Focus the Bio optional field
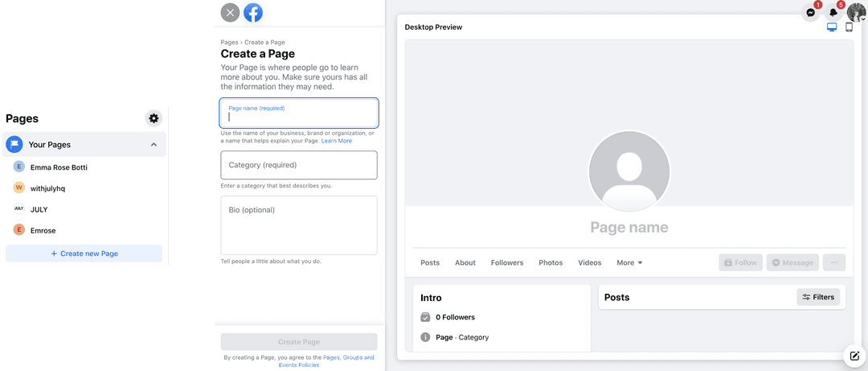Viewport: 868px width, 371px height. click(299, 225)
